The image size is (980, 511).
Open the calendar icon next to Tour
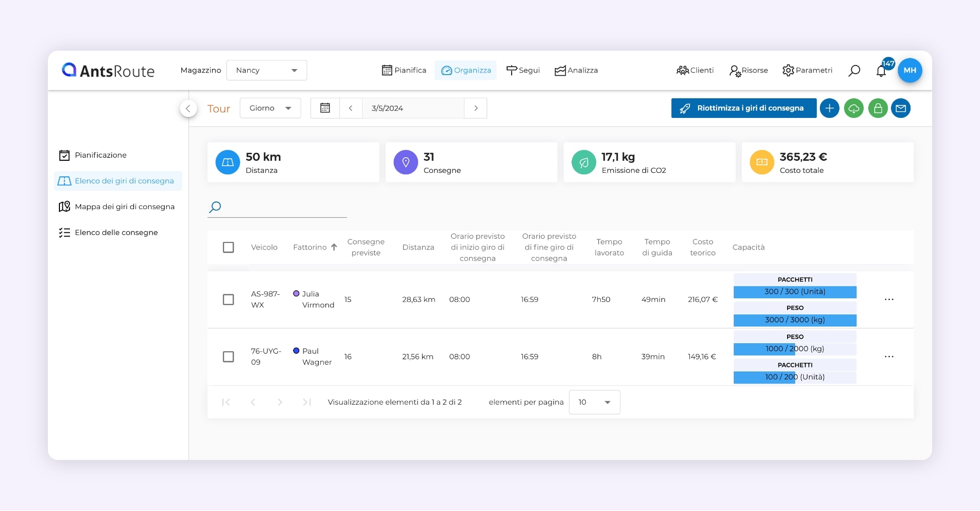pyautogui.click(x=325, y=108)
